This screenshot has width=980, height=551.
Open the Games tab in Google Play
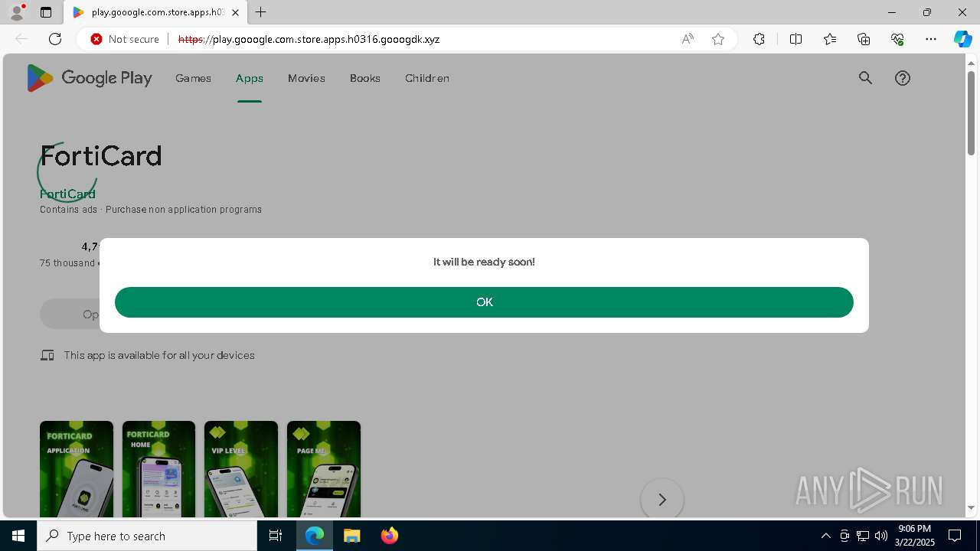tap(193, 78)
